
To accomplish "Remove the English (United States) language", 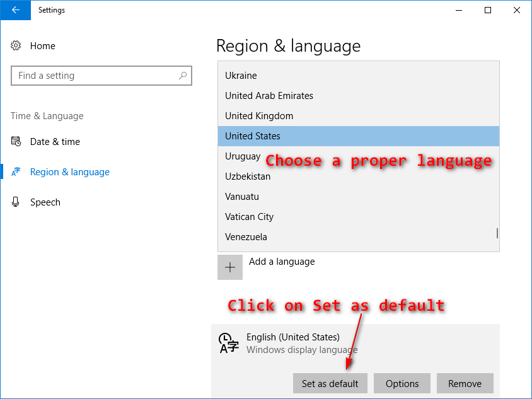I will tap(465, 383).
